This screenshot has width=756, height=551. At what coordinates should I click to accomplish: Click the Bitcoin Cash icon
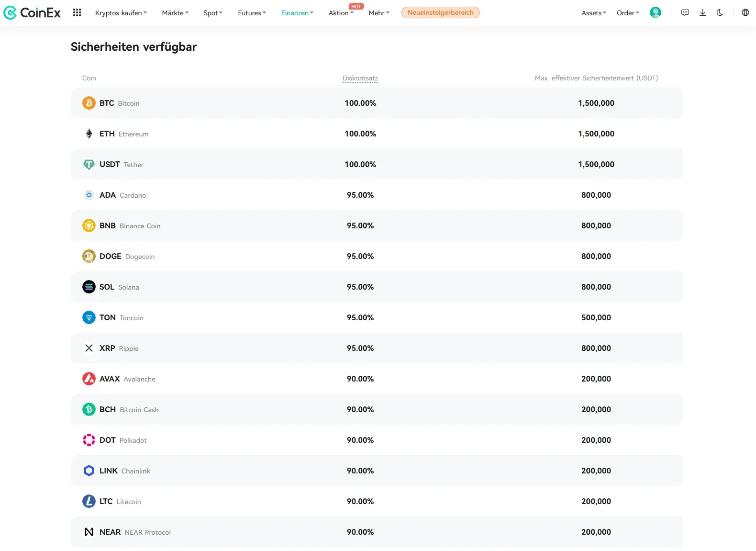pos(89,409)
